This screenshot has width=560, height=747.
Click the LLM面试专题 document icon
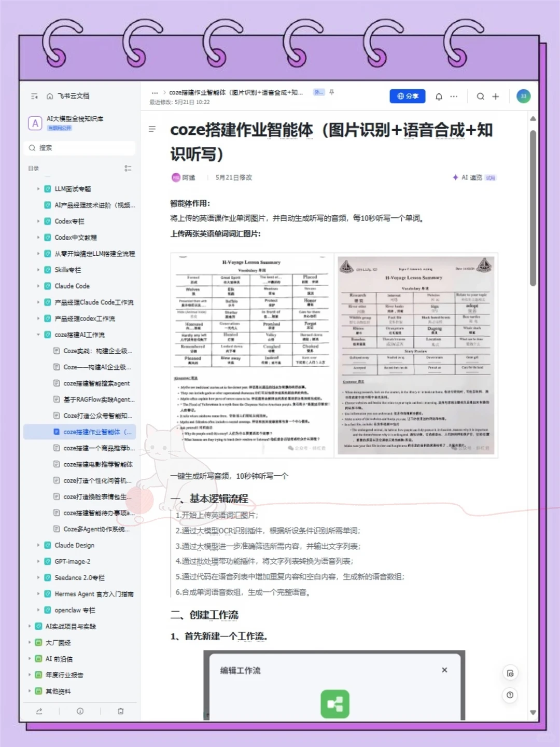(x=48, y=189)
